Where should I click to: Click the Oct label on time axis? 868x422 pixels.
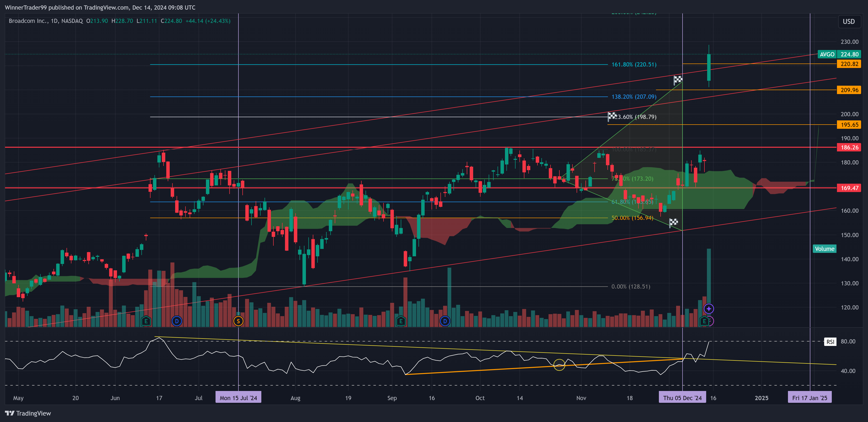[480, 398]
